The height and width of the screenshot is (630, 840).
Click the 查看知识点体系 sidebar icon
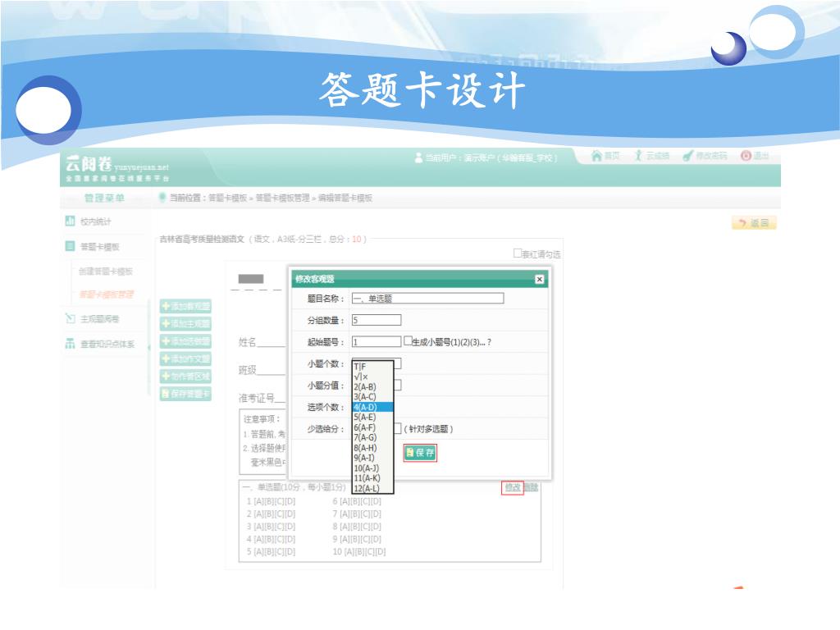[70, 344]
